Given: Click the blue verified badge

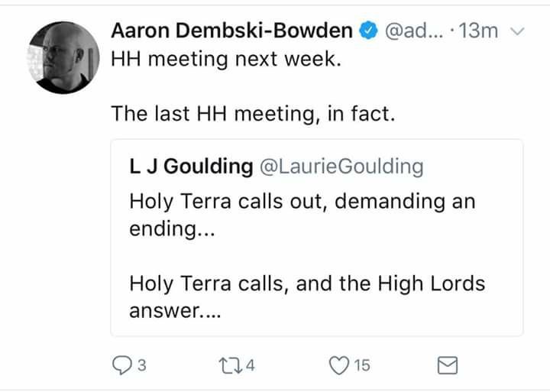Looking at the screenshot, I should [367, 31].
